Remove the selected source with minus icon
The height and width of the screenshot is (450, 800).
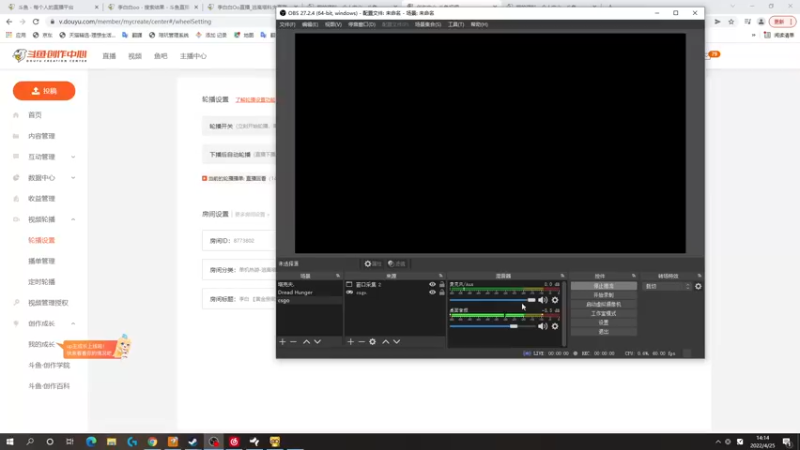[x=361, y=342]
